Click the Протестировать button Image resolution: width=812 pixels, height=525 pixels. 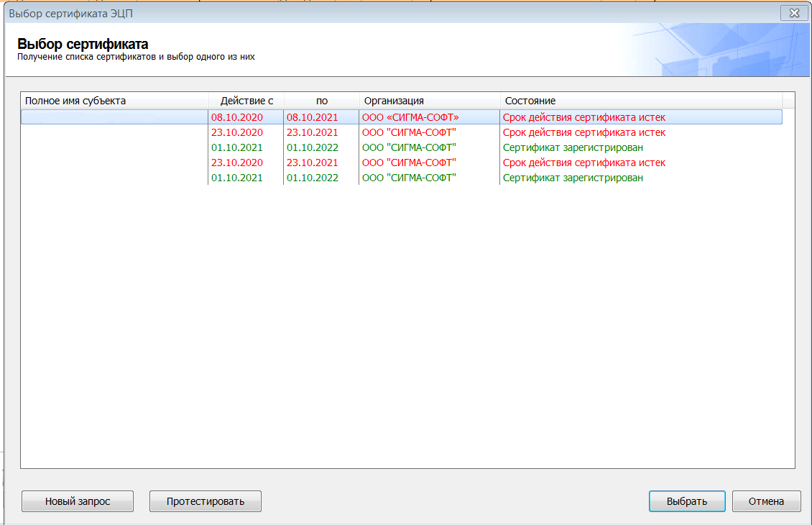pos(205,501)
